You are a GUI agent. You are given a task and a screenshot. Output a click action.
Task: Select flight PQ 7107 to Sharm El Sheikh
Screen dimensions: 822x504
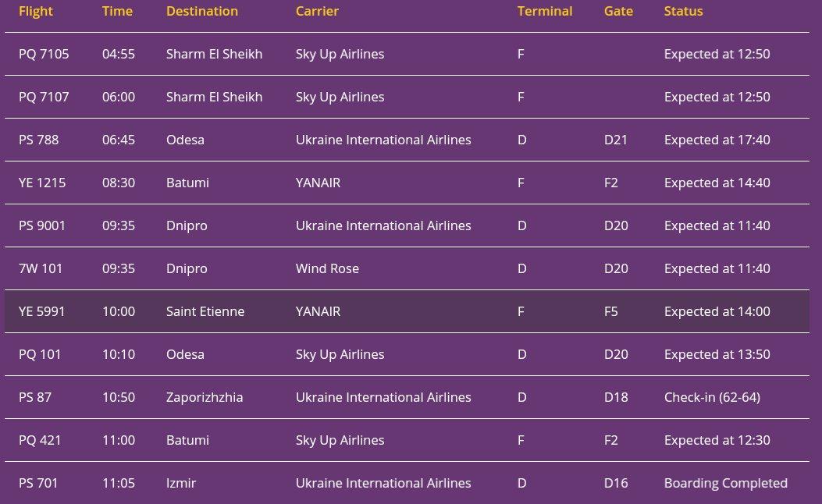pos(407,97)
